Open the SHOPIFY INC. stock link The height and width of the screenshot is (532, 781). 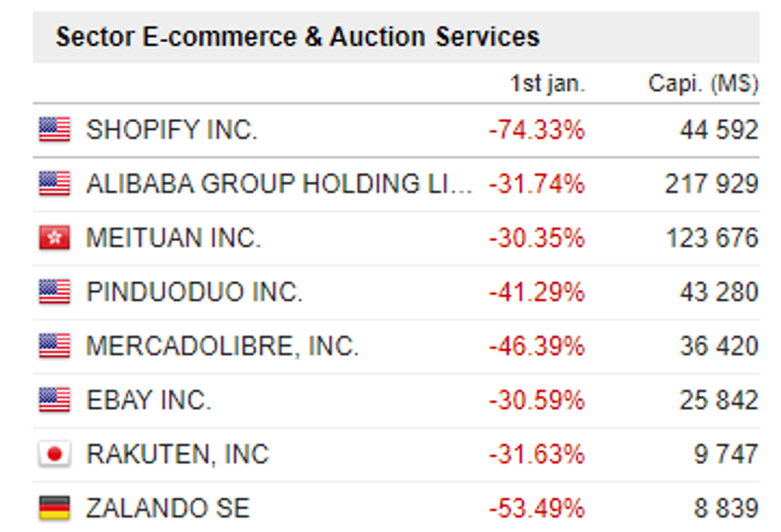[x=172, y=130]
